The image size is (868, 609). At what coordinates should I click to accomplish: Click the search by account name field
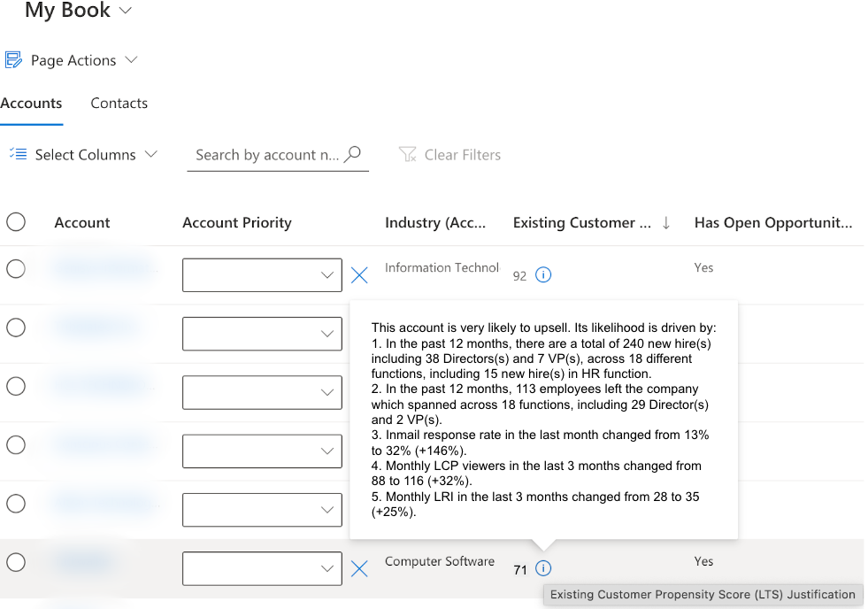click(266, 155)
